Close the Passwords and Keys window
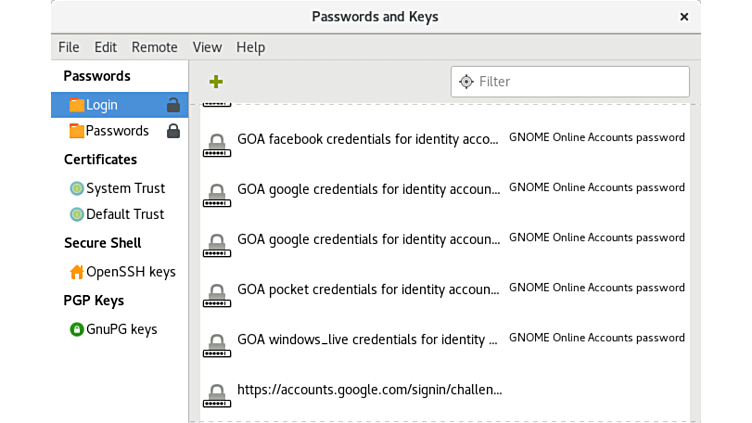Viewport: 752px width, 423px height. tap(684, 17)
